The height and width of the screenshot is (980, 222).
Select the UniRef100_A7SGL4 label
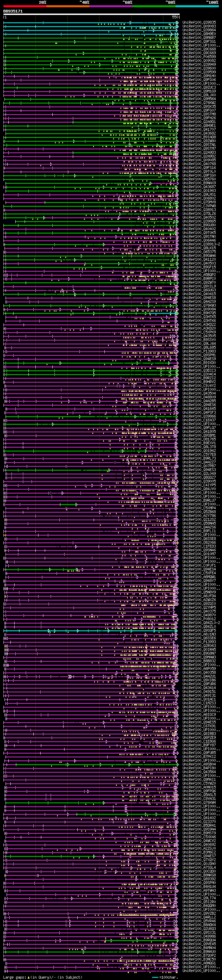(x=199, y=868)
